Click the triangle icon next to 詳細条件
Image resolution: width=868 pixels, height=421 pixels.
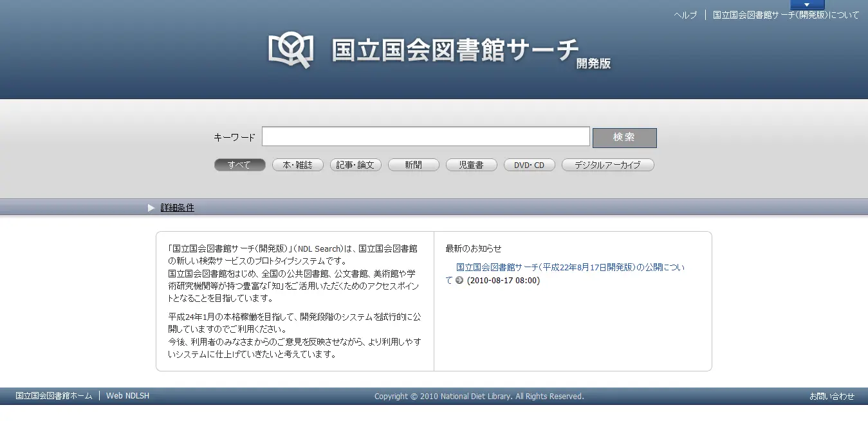(x=151, y=208)
